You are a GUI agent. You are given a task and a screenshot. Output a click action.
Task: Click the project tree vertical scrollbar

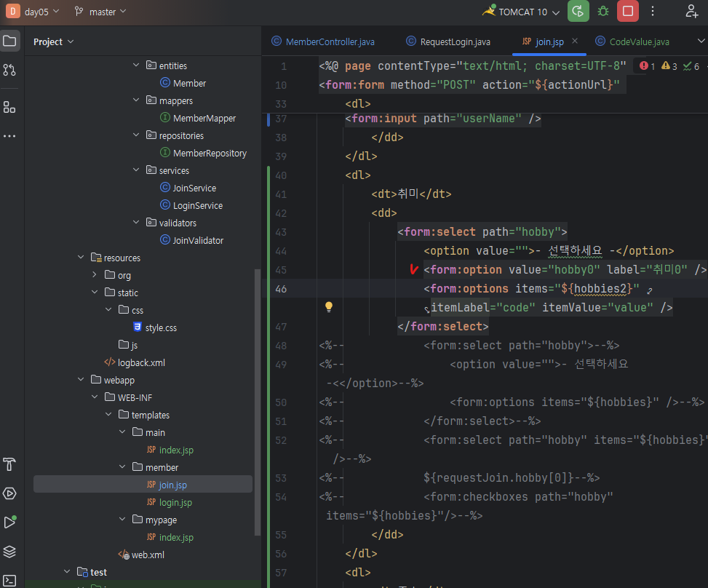258,402
